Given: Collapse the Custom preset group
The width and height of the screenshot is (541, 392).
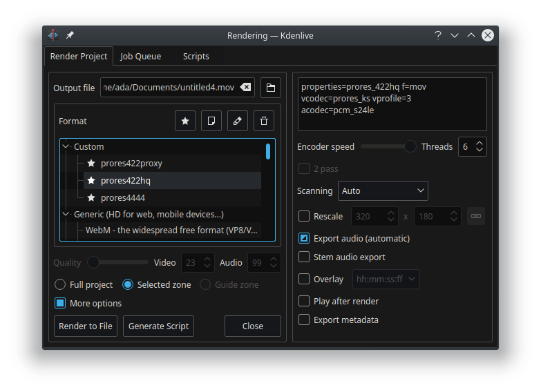Looking at the screenshot, I should pyautogui.click(x=65, y=146).
